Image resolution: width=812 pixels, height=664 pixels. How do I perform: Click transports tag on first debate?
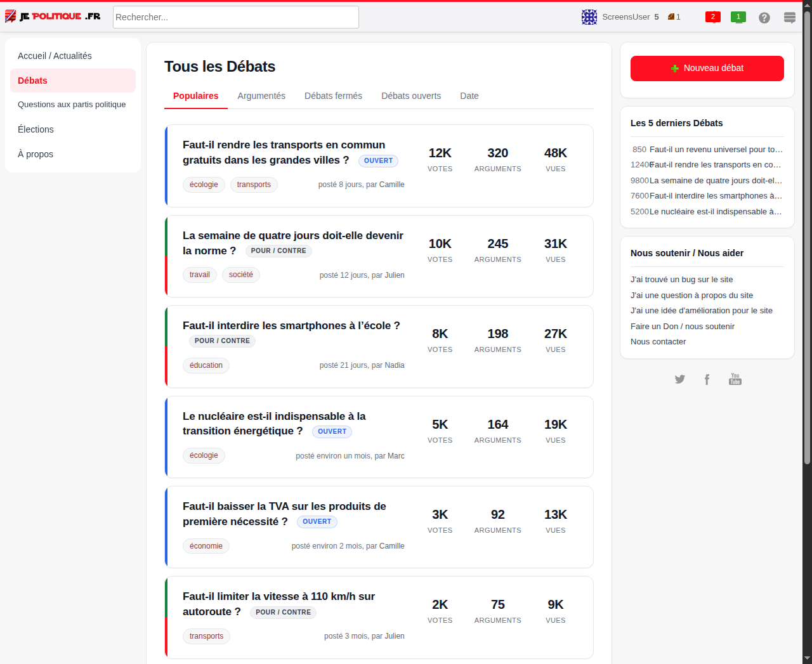coord(254,185)
